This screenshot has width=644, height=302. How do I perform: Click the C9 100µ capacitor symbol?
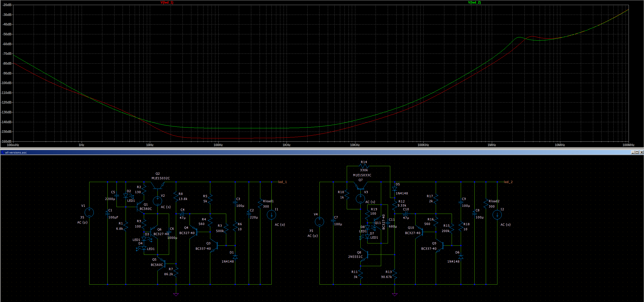click(x=461, y=202)
